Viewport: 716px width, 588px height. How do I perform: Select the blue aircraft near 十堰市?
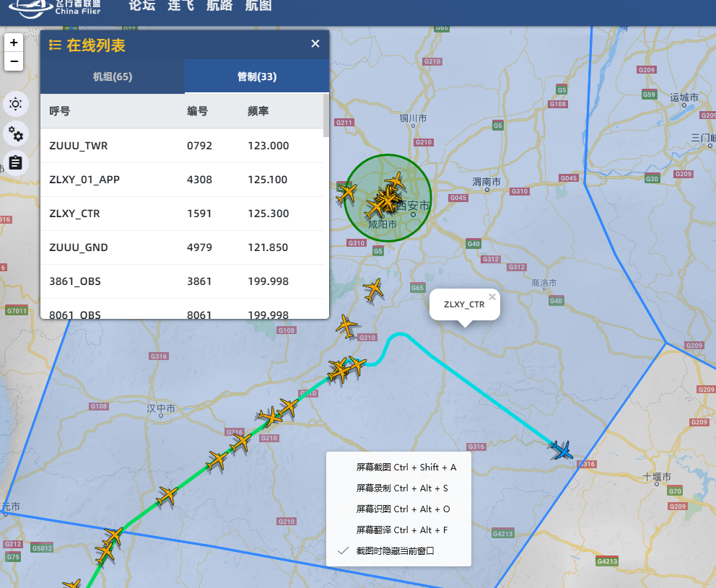pyautogui.click(x=562, y=449)
